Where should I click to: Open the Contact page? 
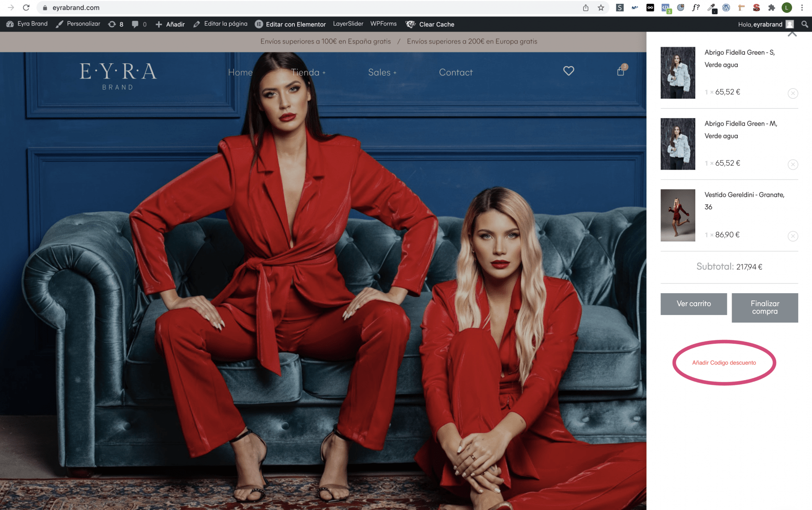pos(456,72)
